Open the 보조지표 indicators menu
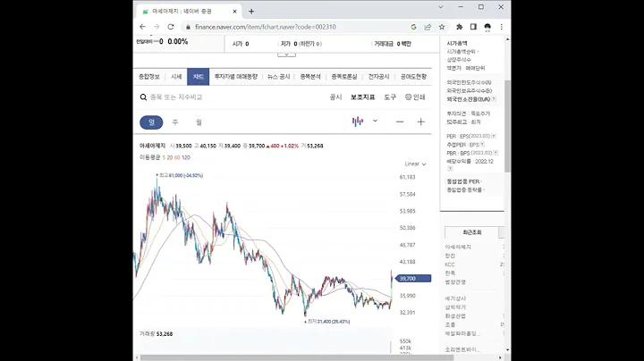Image resolution: width=644 pixels, height=361 pixels. point(362,97)
